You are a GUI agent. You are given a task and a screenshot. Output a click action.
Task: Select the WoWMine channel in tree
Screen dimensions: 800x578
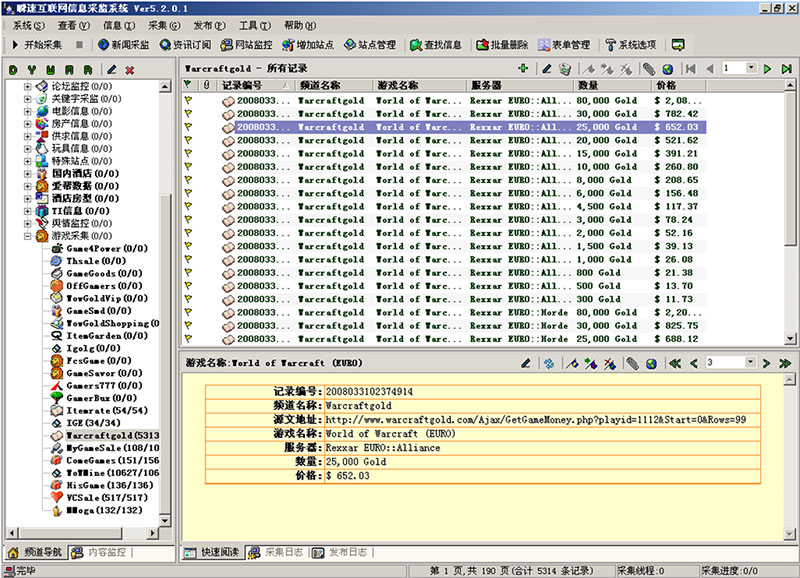tap(112, 473)
